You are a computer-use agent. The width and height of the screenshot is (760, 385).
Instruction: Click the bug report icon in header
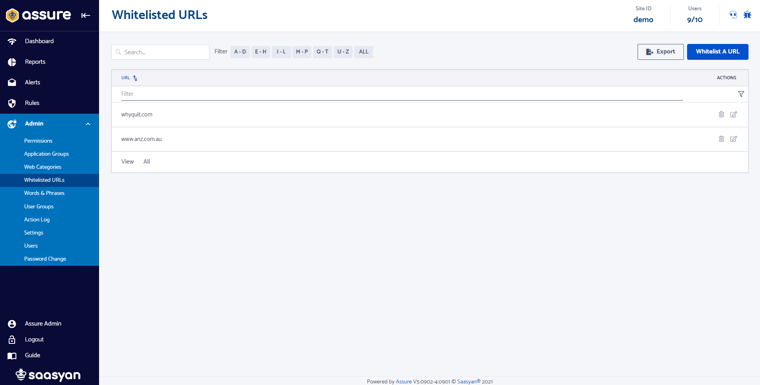(747, 16)
